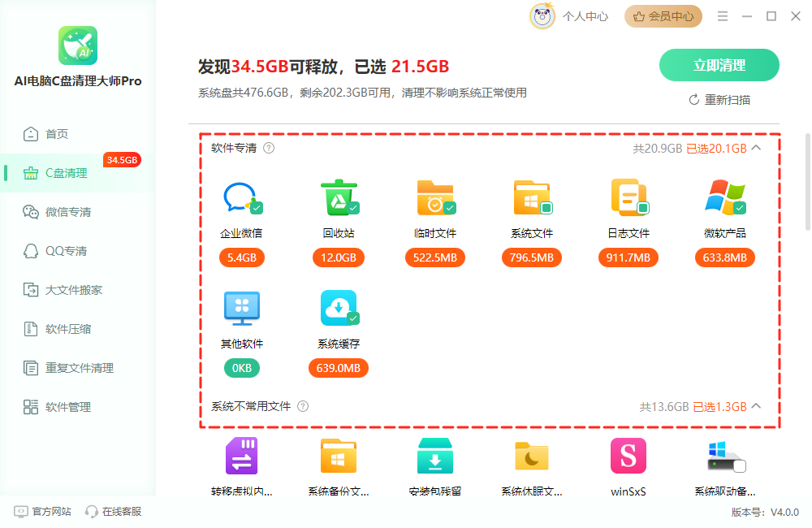Click the 立即清理 button
Image resolution: width=812 pixels, height=528 pixels.
(719, 65)
